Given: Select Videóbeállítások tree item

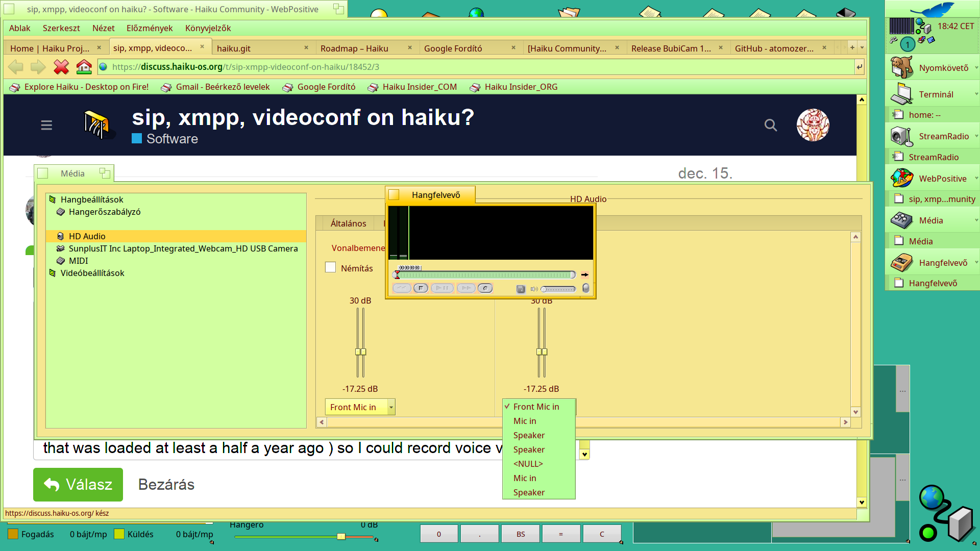Looking at the screenshot, I should [92, 273].
